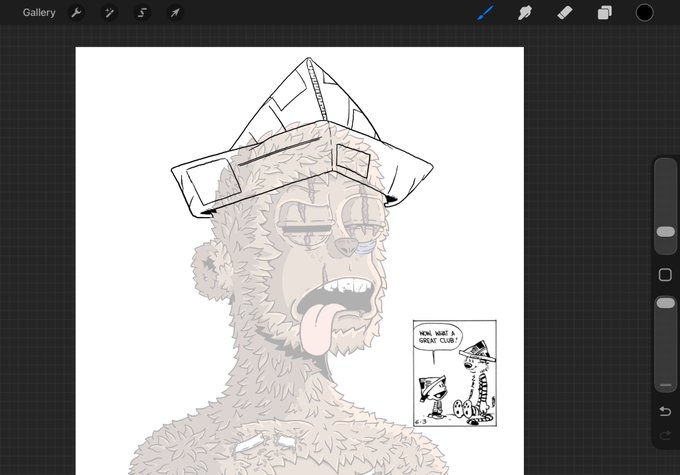Screen dimensions: 680x475
Task: Click the Calvin and Hobbes reference image
Action: 455,373
